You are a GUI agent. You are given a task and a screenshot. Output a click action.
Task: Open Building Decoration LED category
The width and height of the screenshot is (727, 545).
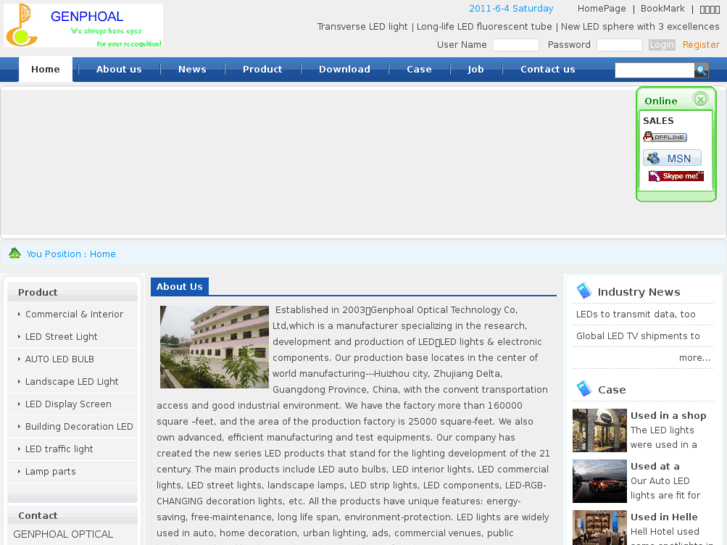(79, 427)
